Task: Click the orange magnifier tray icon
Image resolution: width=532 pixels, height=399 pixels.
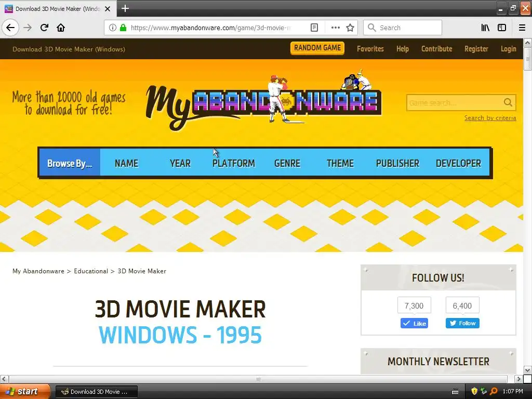Action: [x=494, y=391]
